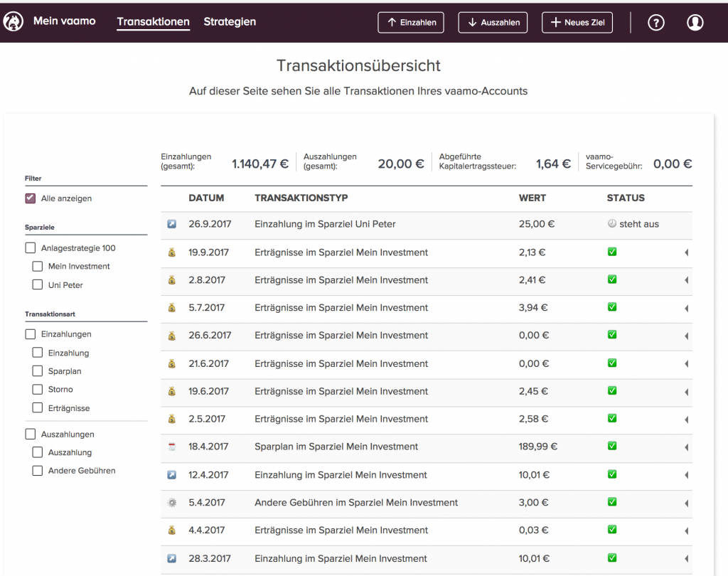The width and height of the screenshot is (728, 576).
Task: Expand details arrow on the 26.6.2017 row
Action: coord(686,336)
